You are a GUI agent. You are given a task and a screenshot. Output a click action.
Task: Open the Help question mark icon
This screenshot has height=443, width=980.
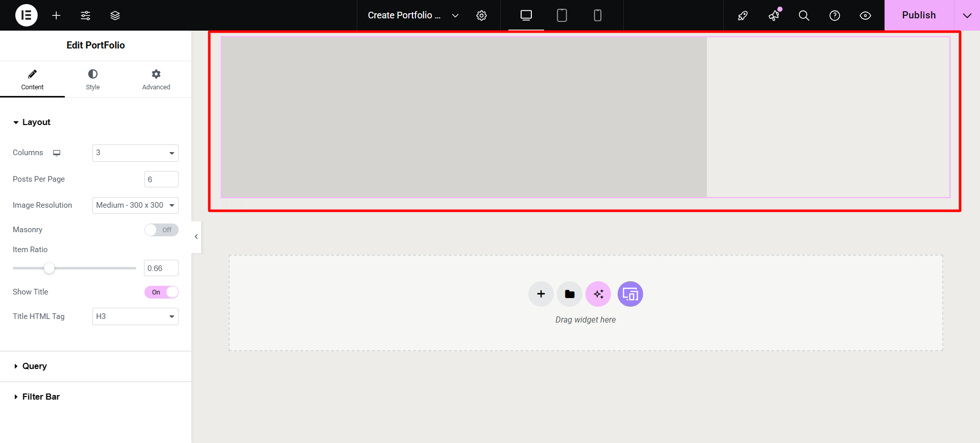coord(835,15)
